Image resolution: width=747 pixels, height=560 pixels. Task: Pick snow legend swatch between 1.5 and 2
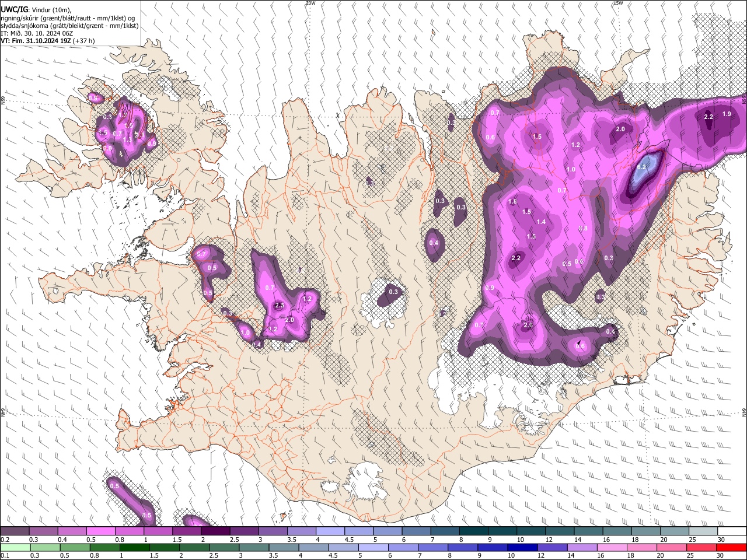pos(187,531)
